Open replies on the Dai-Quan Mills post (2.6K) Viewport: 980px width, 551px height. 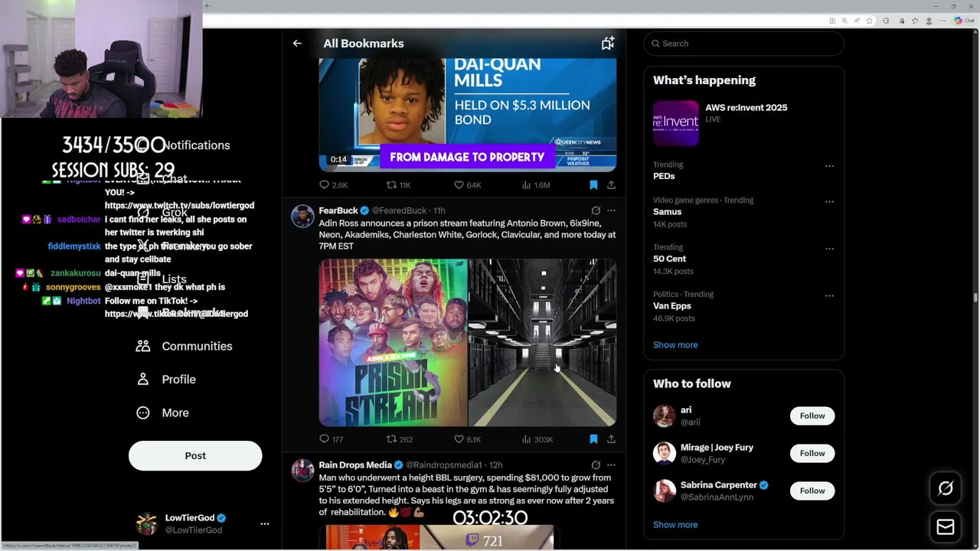tap(333, 185)
